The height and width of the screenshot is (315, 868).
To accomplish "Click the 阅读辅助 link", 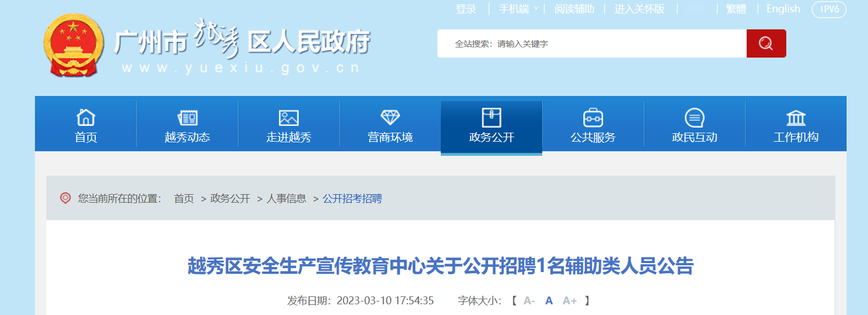I will 574,9.
